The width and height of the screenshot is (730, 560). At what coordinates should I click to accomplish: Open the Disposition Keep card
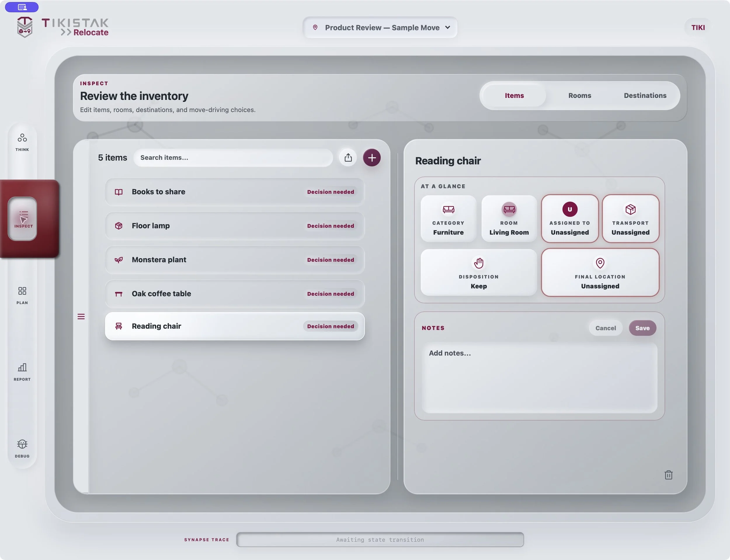coord(479,272)
